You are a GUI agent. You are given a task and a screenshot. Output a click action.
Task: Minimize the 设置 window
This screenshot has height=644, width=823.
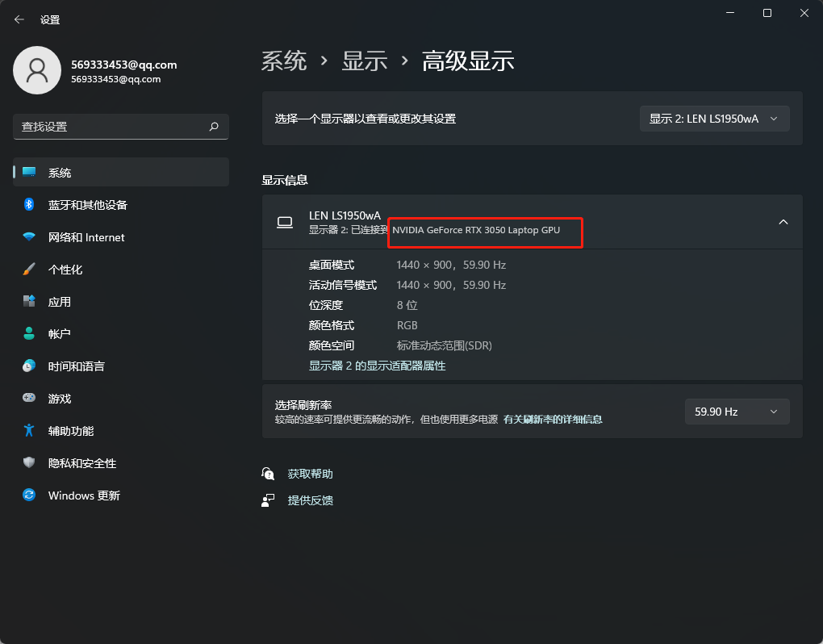tap(730, 13)
